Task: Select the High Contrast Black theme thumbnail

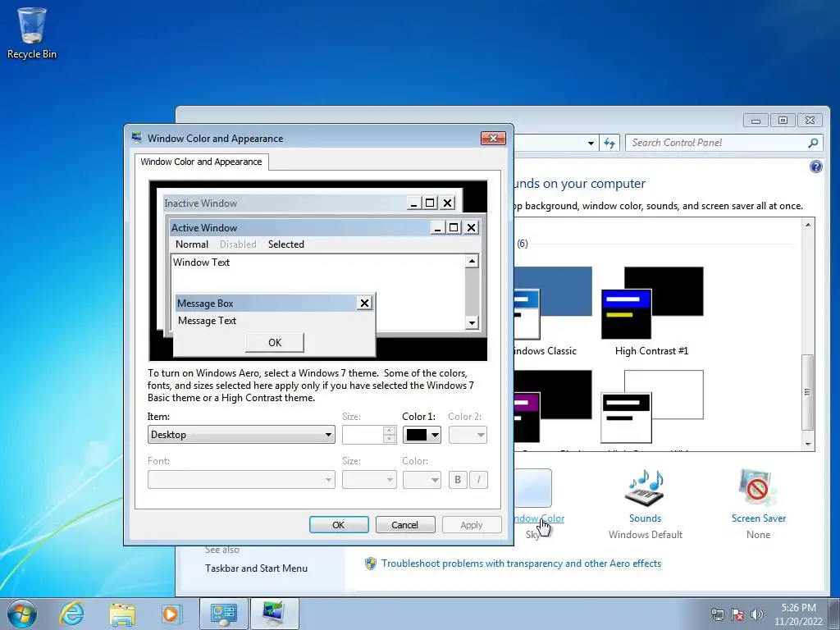Action: 553,406
